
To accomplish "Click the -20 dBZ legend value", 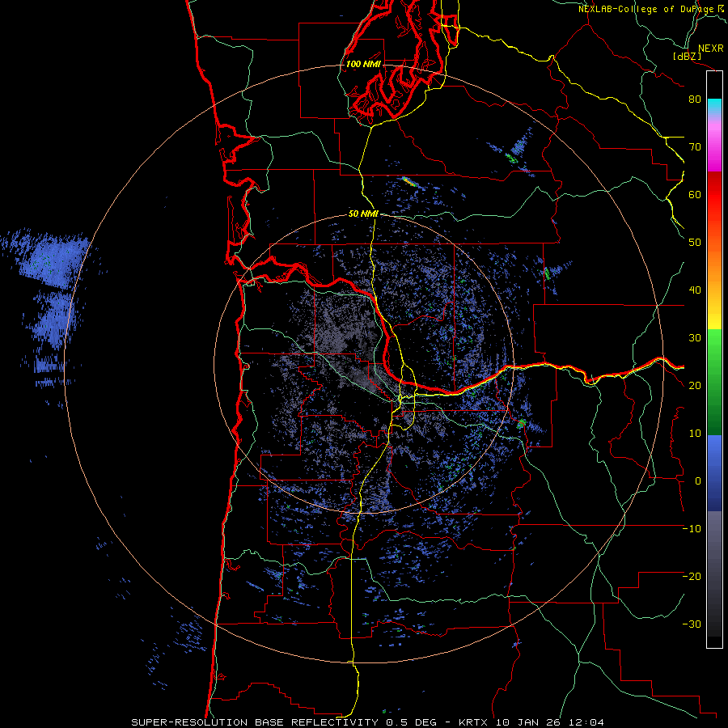I will 692,577.
